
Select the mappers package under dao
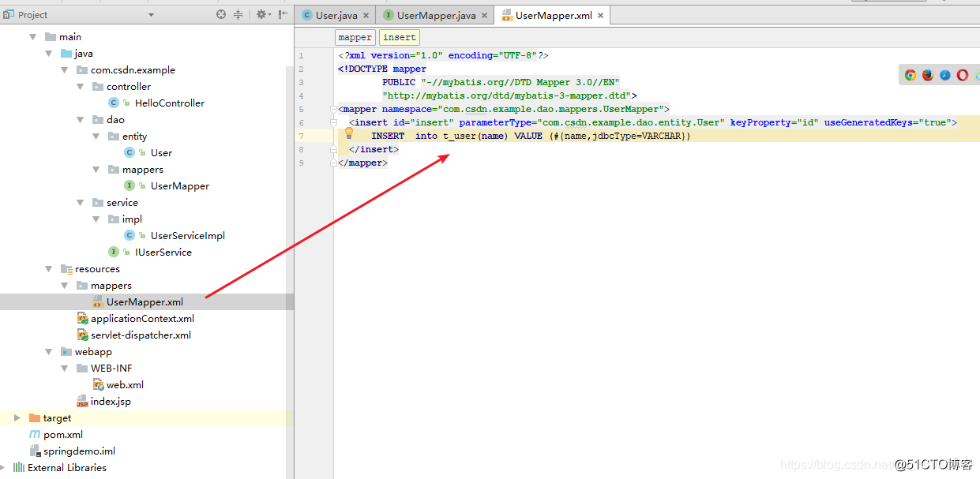tap(143, 170)
